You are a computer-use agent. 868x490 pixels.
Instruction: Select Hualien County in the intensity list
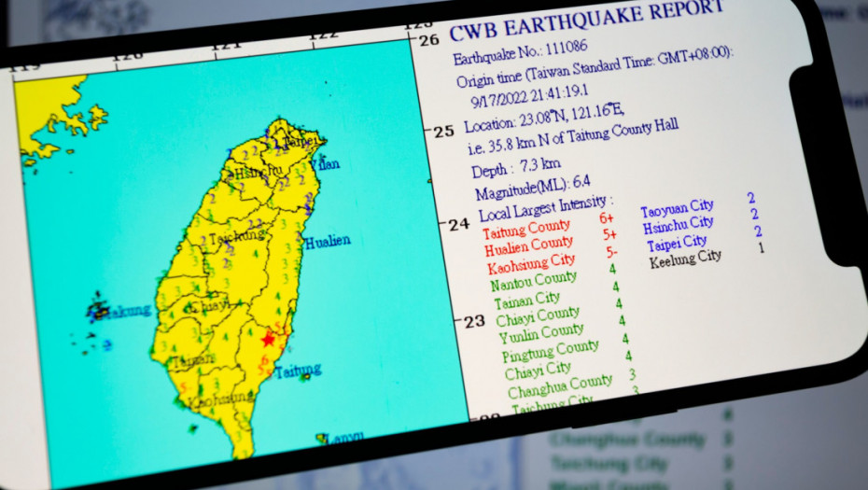[x=528, y=245]
